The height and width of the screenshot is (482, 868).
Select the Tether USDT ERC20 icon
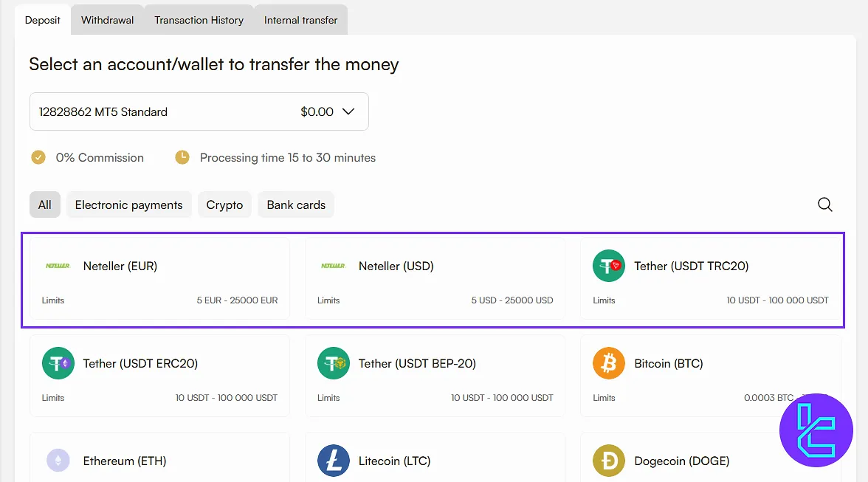(58, 363)
